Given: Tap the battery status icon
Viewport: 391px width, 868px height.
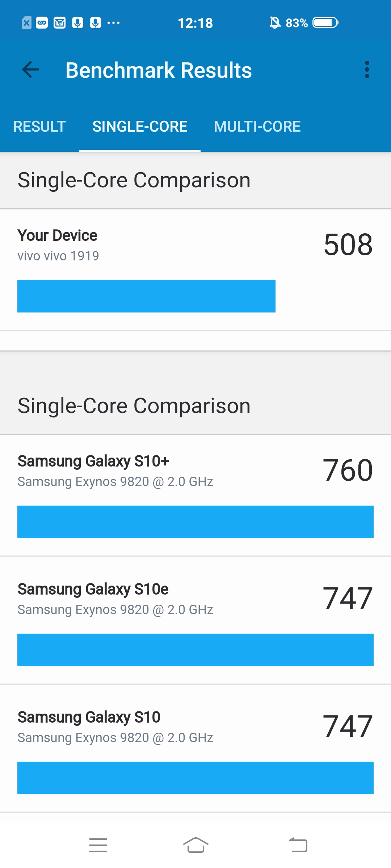Looking at the screenshot, I should 325,23.
